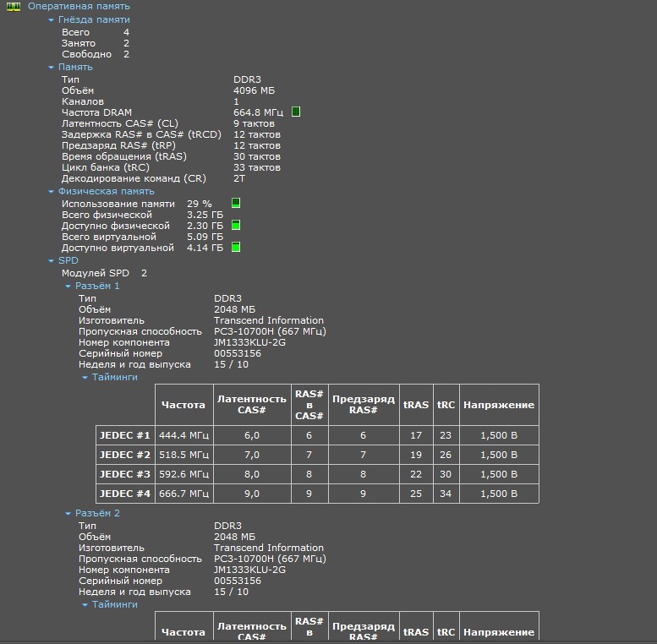This screenshot has height=644, width=657.
Task: Click the Физическая память heading text
Action: tap(106, 191)
